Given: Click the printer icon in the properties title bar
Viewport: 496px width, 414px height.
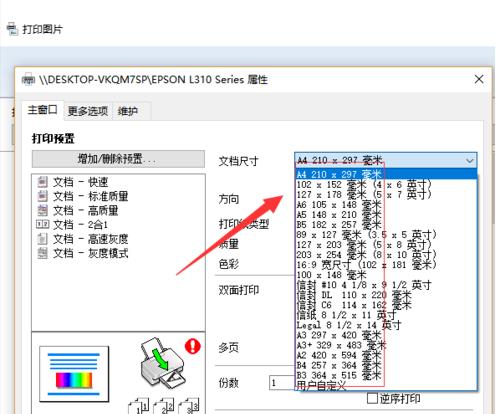Looking at the screenshot, I should coord(28,79).
